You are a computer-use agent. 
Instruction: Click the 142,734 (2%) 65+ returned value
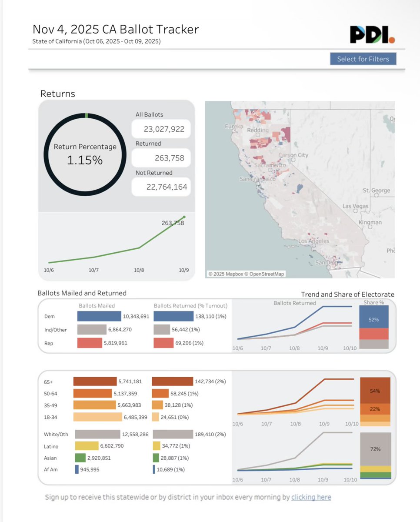[x=210, y=381]
